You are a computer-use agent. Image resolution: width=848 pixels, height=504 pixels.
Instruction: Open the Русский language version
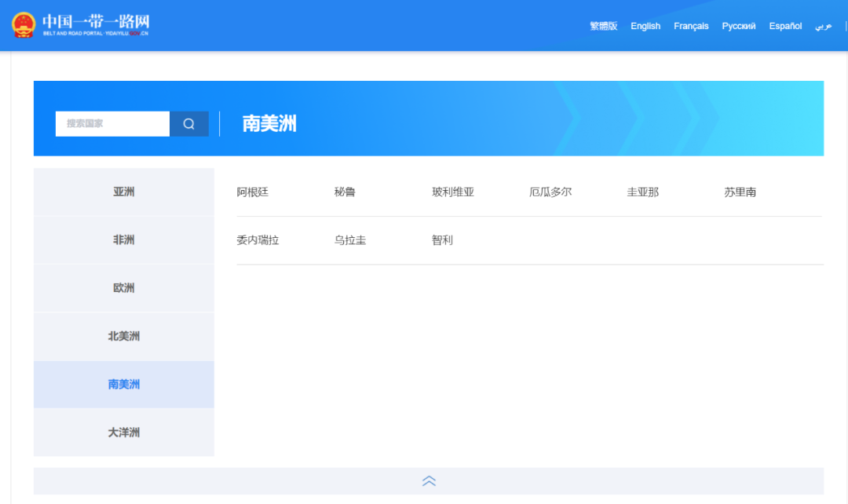pos(738,25)
